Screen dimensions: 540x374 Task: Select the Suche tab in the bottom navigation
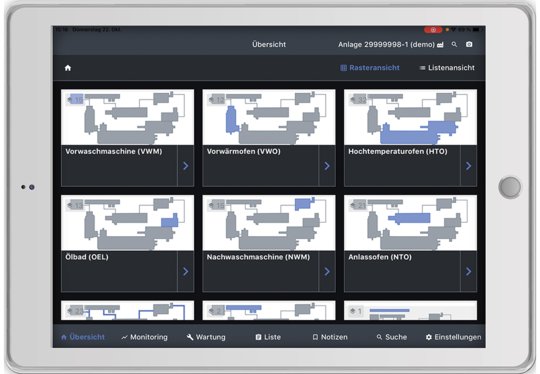click(392, 337)
